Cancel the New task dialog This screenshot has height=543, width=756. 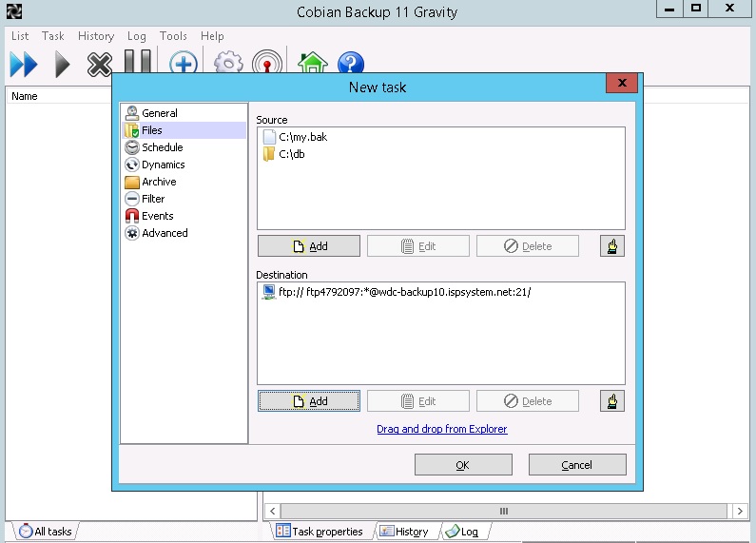[577, 465]
